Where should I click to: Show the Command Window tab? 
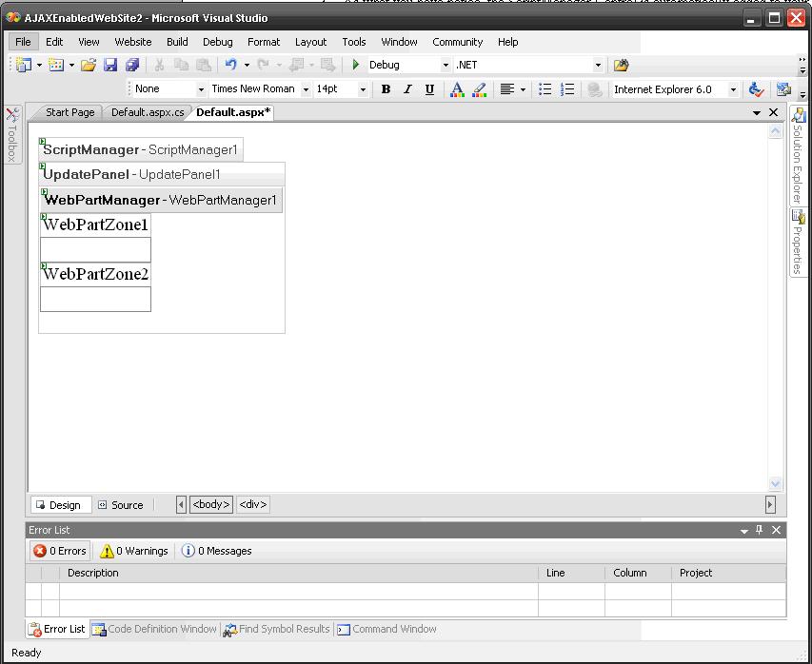tap(387, 629)
